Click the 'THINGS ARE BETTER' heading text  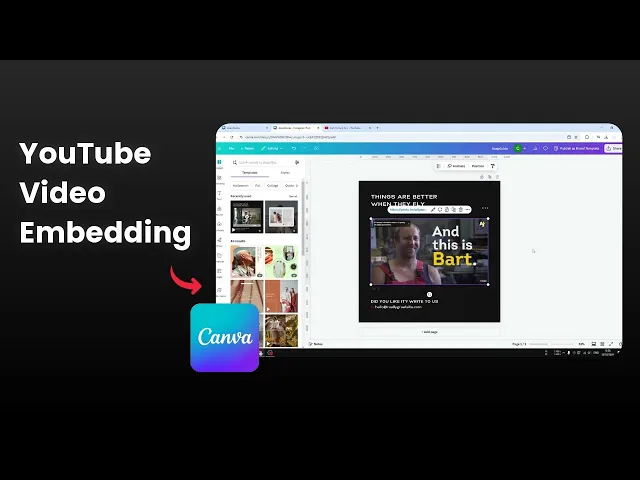pyautogui.click(x=404, y=197)
